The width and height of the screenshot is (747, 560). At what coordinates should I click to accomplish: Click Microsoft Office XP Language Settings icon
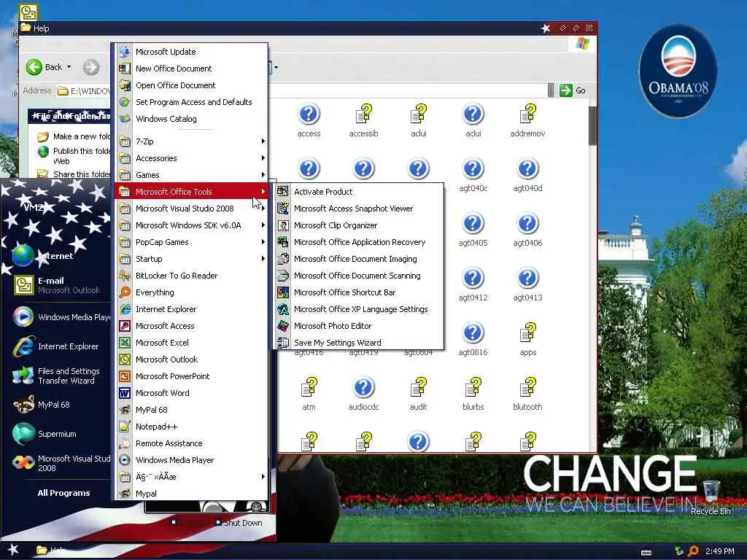(283, 309)
